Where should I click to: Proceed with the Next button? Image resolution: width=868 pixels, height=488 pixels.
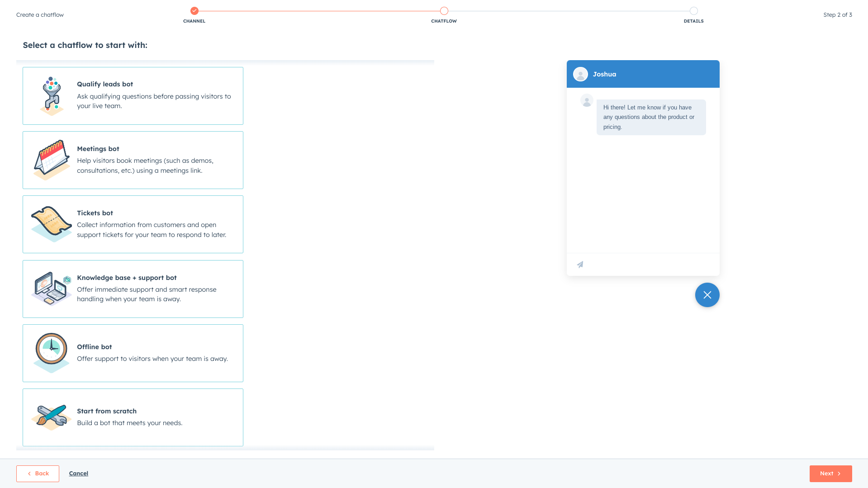click(830, 474)
